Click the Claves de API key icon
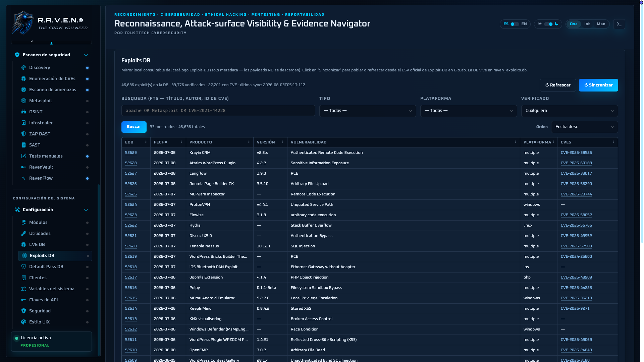This screenshot has width=644, height=362. pyautogui.click(x=23, y=300)
